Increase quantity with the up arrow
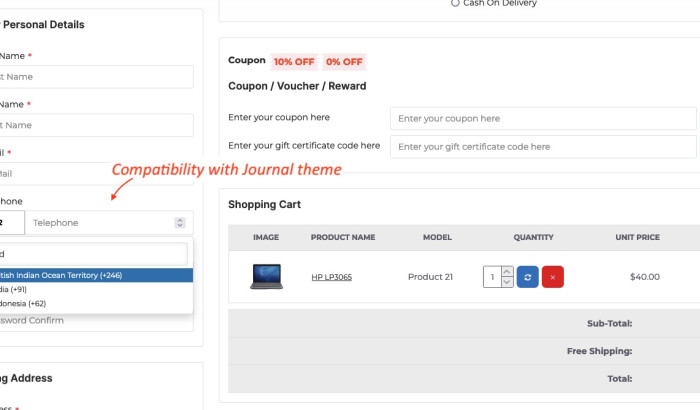This screenshot has width=700, height=410. [x=507, y=272]
